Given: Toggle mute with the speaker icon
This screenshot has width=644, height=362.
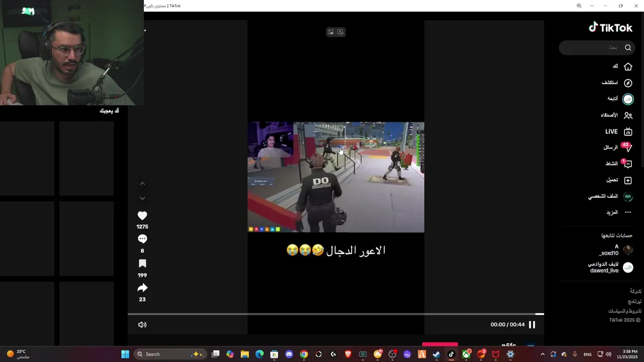Looking at the screenshot, I should coord(142,325).
